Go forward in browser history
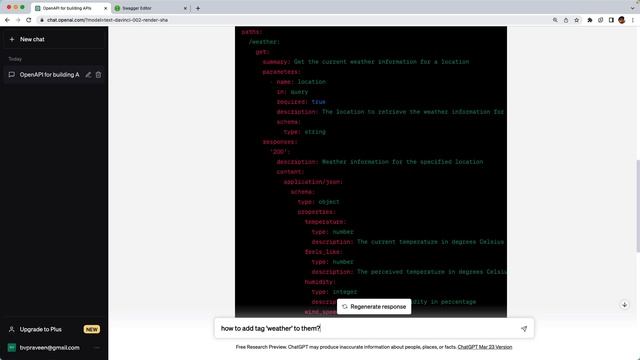Viewport: 640px width, 360px height. pos(18,20)
